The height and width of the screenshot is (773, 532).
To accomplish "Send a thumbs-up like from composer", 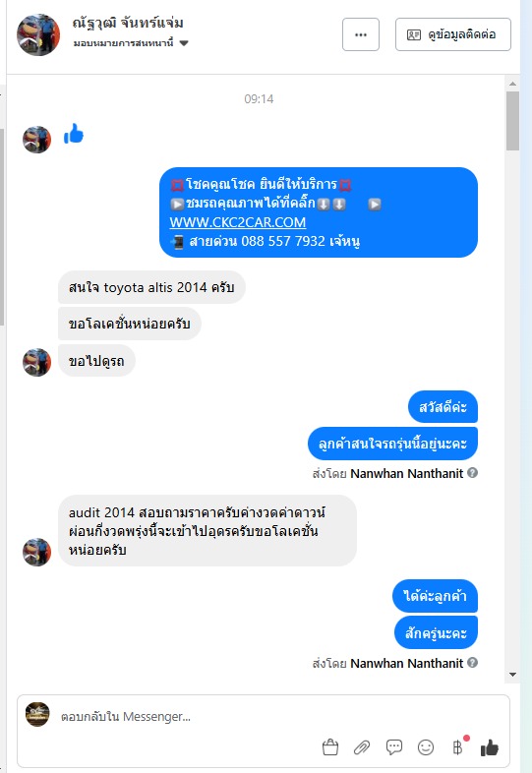I will pyautogui.click(x=489, y=747).
